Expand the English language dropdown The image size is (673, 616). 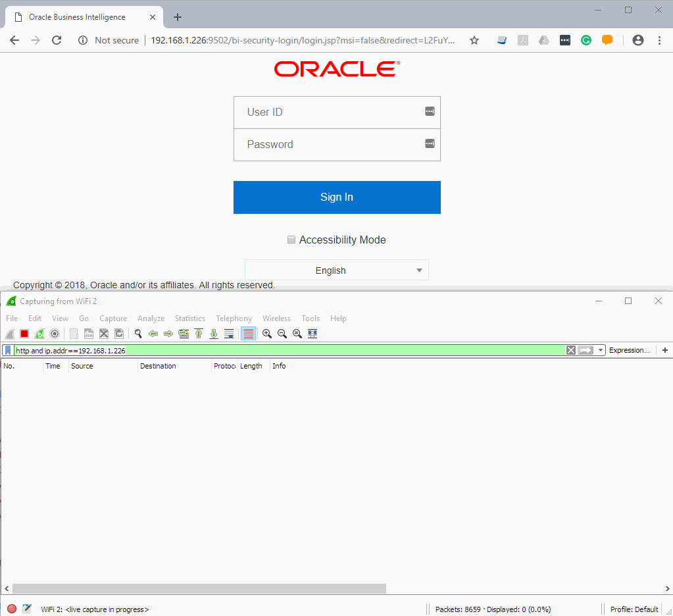[337, 270]
